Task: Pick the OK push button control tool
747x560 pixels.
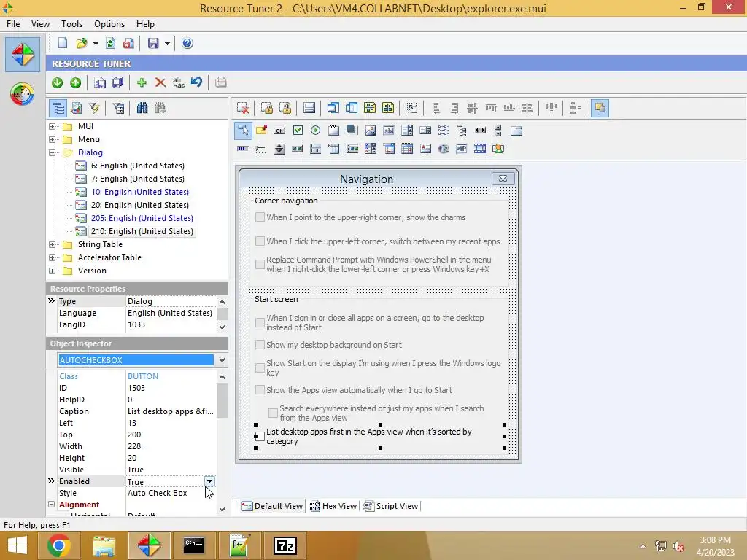Action: pyautogui.click(x=279, y=131)
